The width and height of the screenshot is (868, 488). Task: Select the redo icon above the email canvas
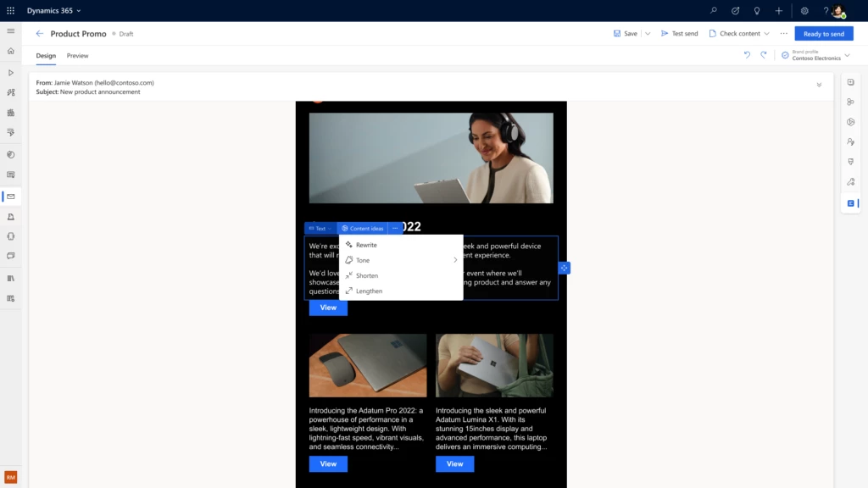coord(764,54)
